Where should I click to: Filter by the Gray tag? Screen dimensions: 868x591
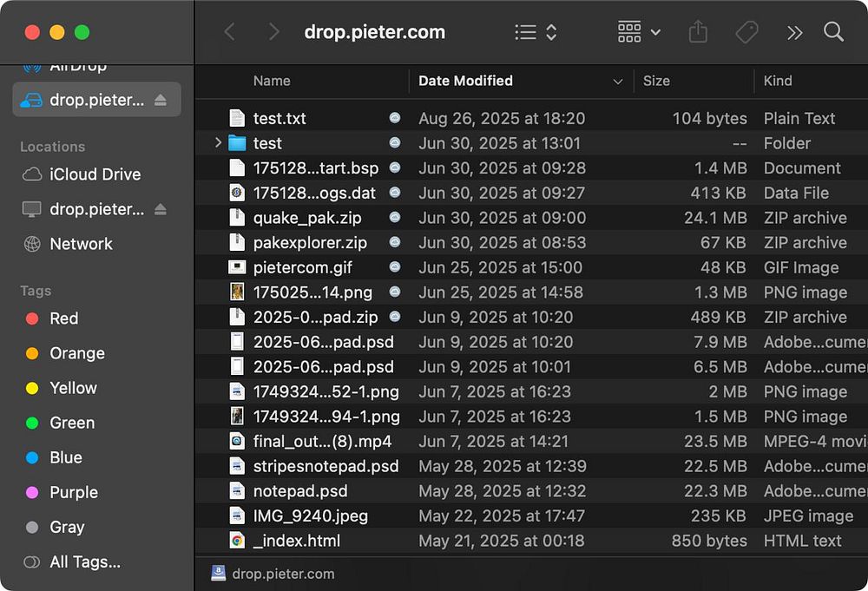pos(56,528)
